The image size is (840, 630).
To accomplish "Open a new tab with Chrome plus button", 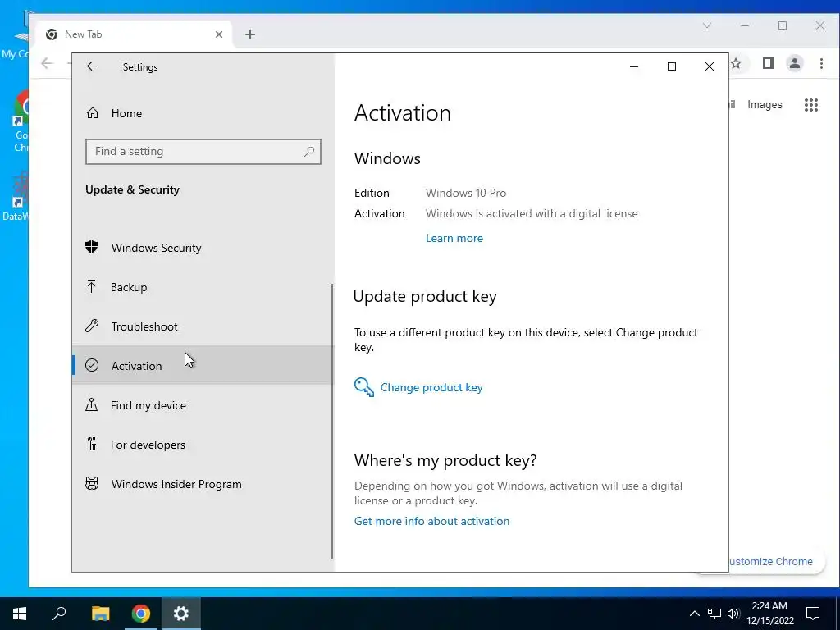I will pos(249,34).
